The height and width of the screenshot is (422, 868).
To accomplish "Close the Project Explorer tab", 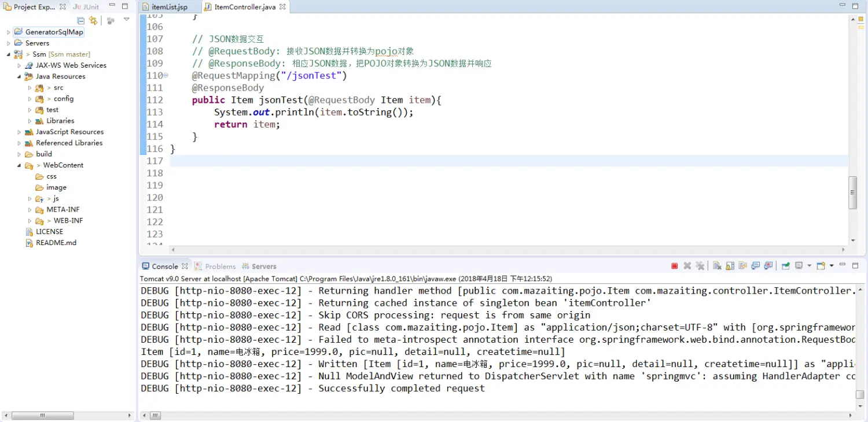I will (x=62, y=7).
